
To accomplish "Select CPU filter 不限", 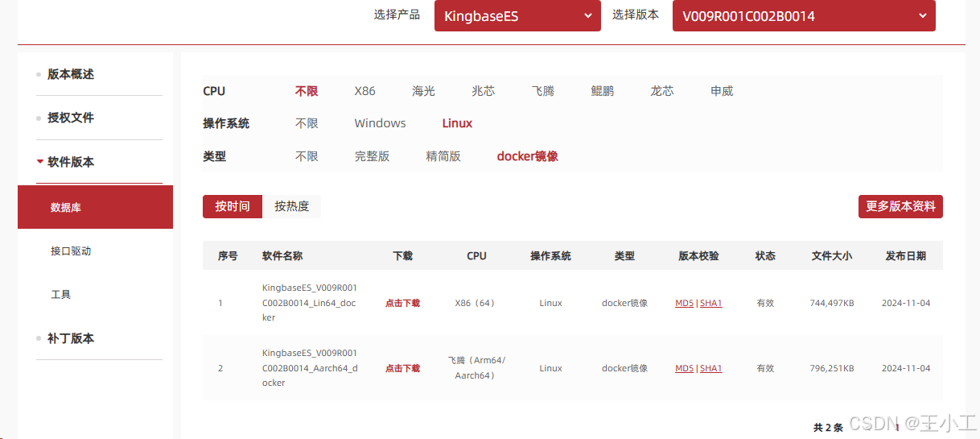I will (307, 91).
